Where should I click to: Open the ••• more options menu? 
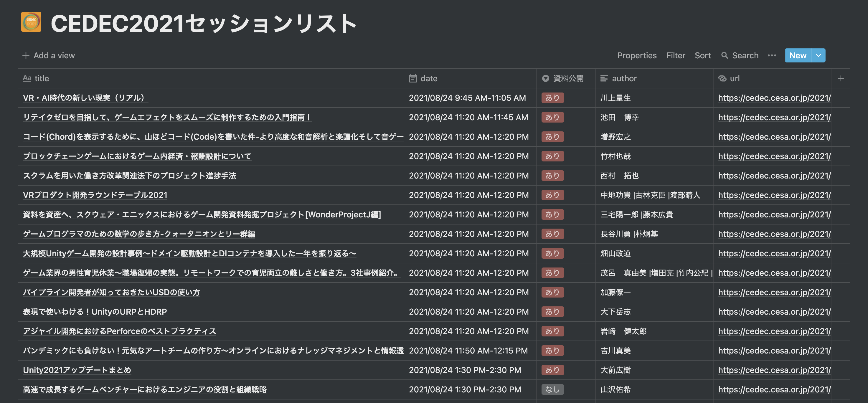pos(772,55)
